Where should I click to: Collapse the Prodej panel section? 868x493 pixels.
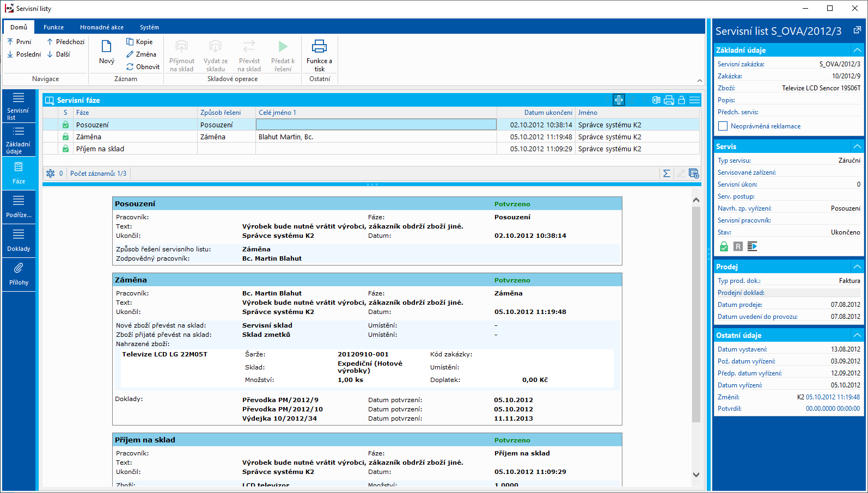(x=857, y=267)
